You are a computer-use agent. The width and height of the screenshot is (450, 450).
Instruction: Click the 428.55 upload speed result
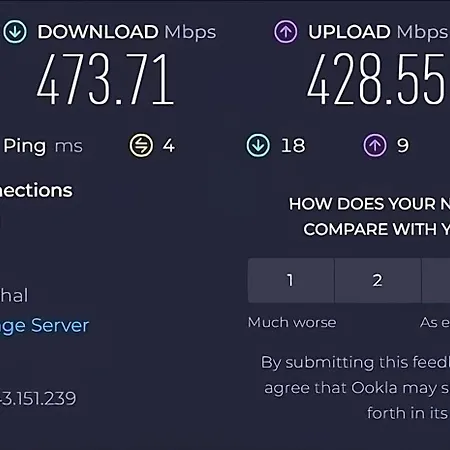376,79
